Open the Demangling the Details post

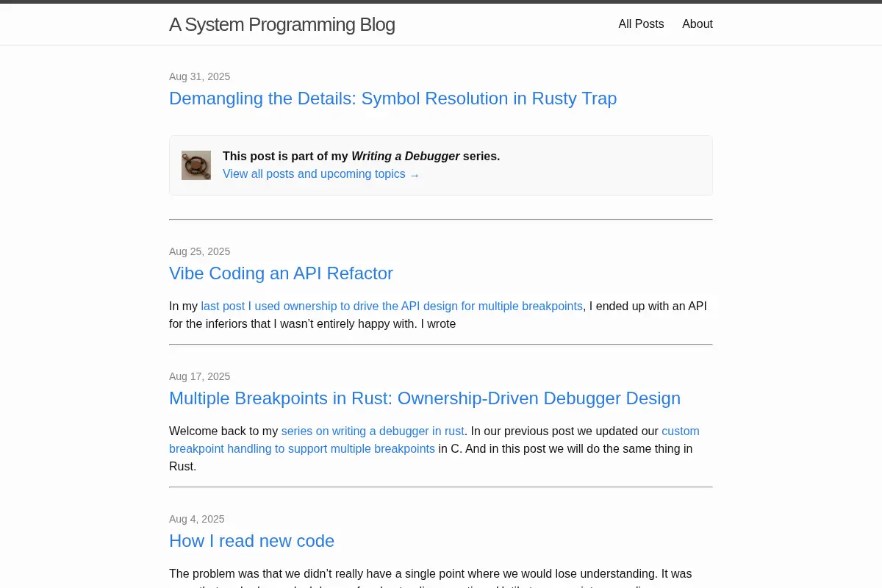(x=393, y=98)
